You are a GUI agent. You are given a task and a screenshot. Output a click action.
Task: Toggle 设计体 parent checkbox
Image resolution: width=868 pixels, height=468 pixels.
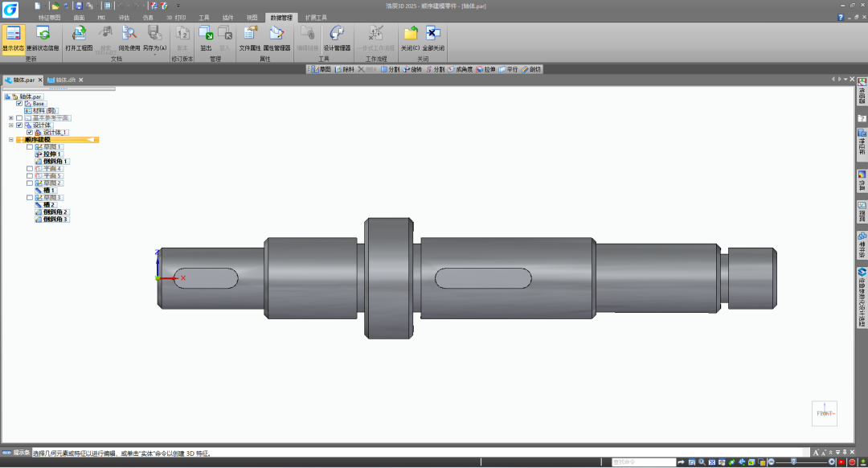click(19, 125)
